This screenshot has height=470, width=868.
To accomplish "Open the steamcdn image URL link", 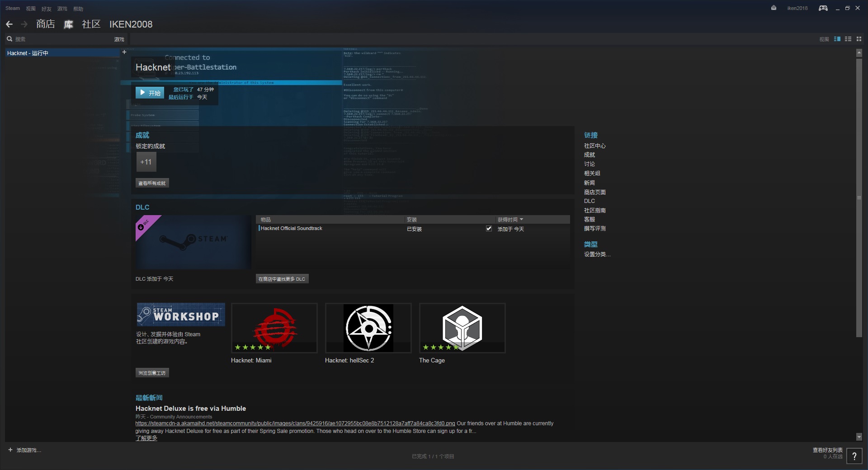I will tap(295, 423).
